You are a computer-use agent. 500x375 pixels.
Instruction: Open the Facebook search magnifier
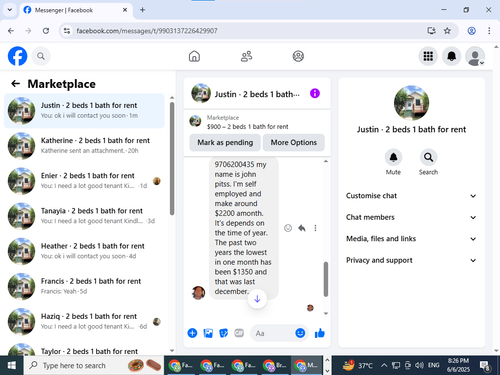(x=41, y=56)
